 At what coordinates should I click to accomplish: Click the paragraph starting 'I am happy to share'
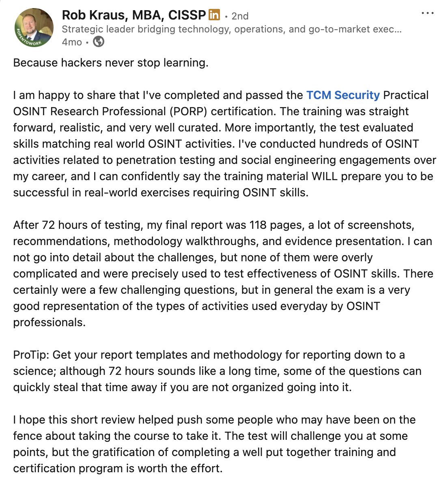click(224, 144)
